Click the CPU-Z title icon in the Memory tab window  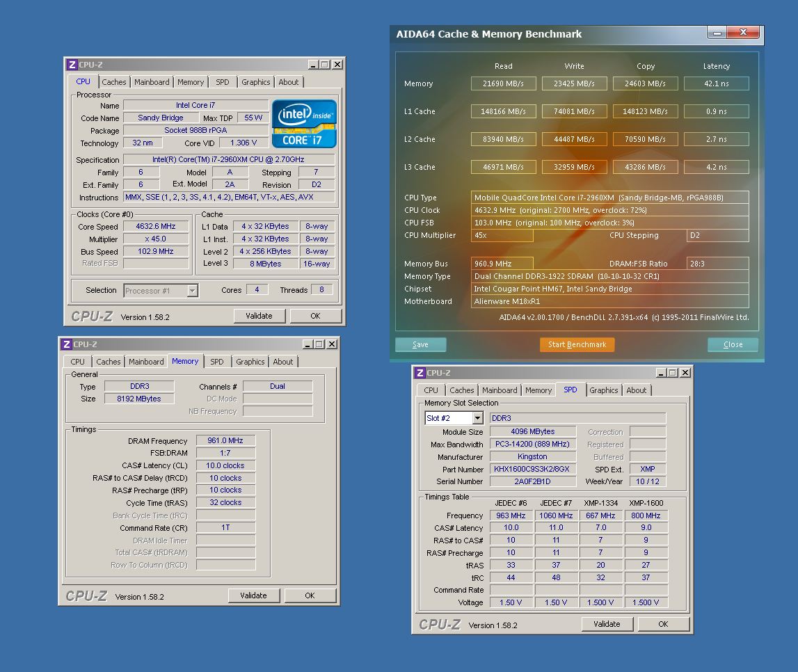click(67, 344)
